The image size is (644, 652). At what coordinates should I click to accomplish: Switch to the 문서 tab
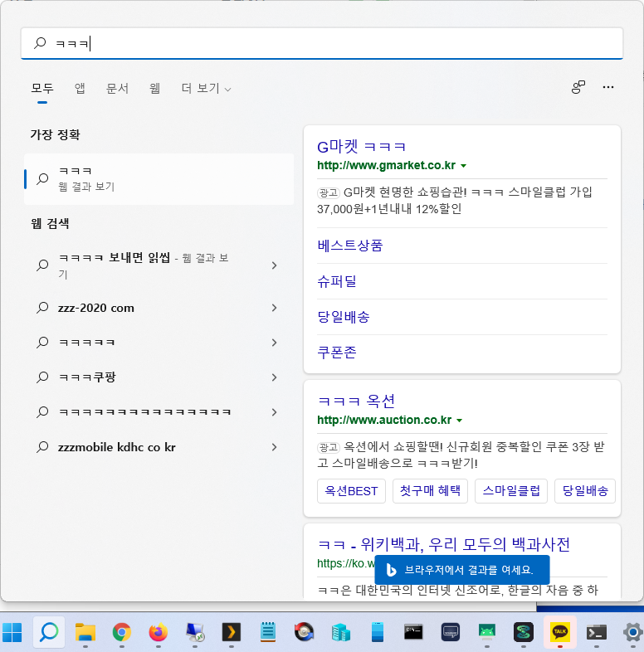click(117, 88)
